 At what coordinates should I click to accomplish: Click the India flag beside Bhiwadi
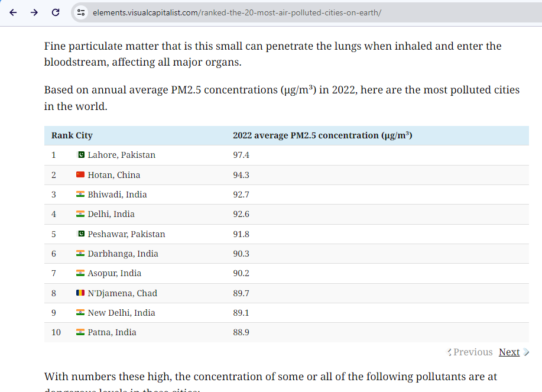80,194
